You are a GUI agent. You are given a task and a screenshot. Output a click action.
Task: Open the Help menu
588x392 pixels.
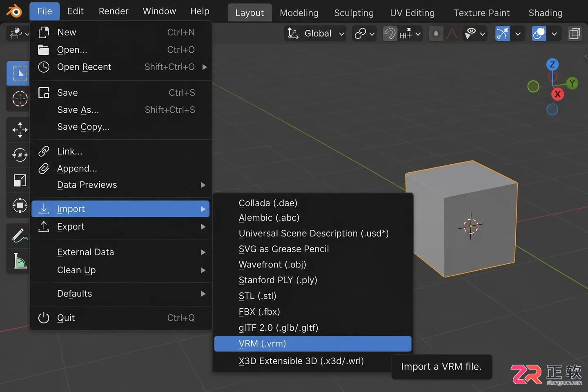point(200,11)
